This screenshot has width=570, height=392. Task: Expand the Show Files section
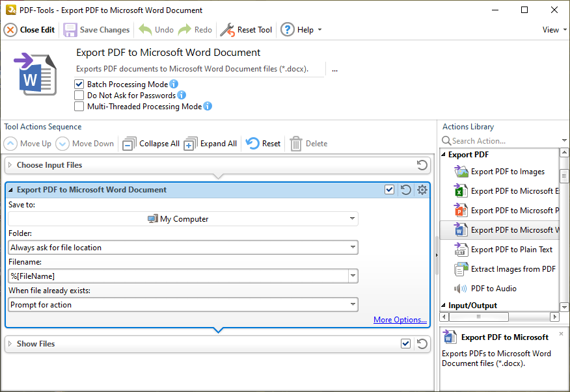10,343
